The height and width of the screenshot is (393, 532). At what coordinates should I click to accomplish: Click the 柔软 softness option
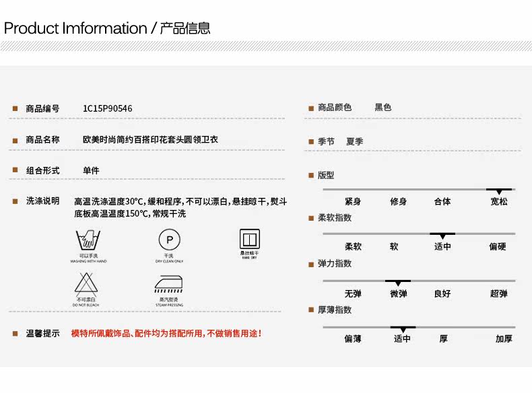pos(353,246)
